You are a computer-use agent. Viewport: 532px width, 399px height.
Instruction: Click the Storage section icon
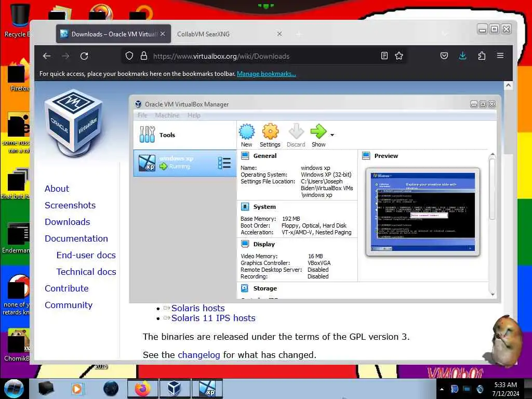click(245, 288)
